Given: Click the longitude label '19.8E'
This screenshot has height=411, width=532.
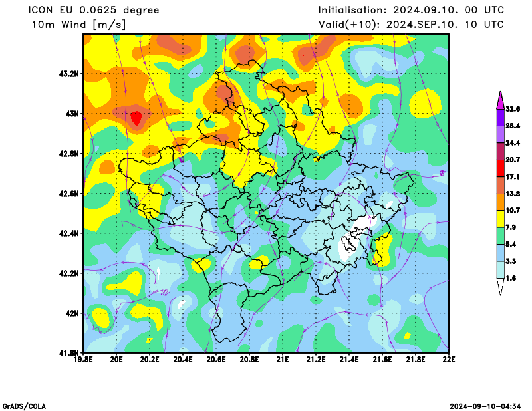Looking at the screenshot, I should [84, 359].
